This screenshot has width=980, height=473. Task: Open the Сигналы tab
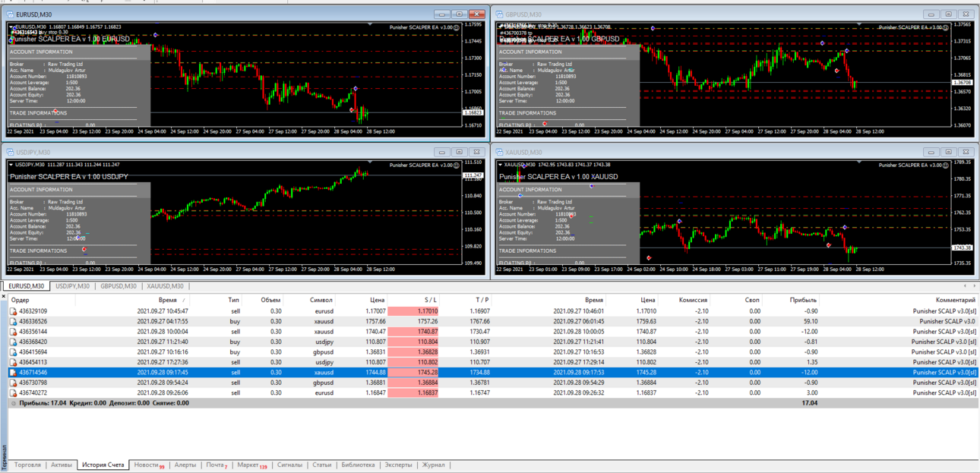[x=289, y=465]
